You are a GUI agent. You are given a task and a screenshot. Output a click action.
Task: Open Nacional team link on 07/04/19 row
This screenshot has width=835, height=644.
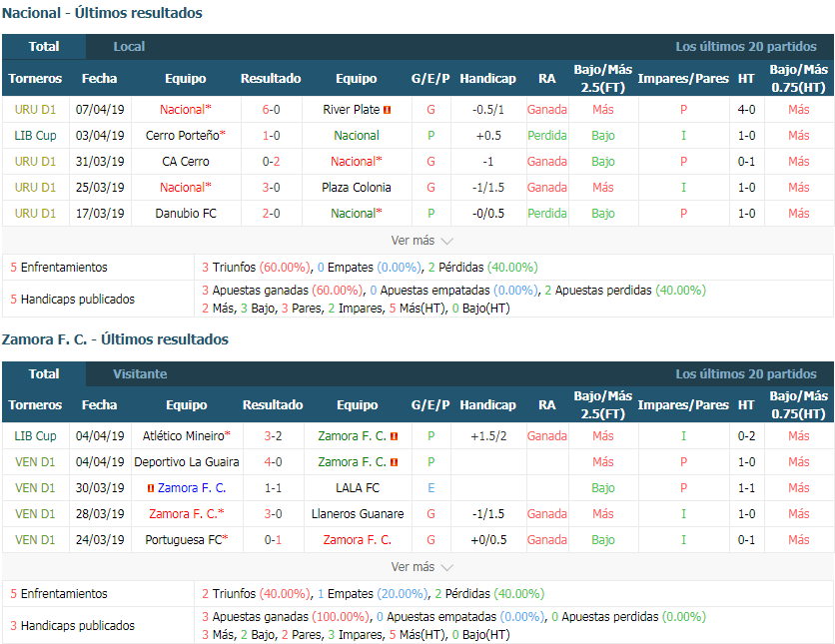[x=186, y=110]
